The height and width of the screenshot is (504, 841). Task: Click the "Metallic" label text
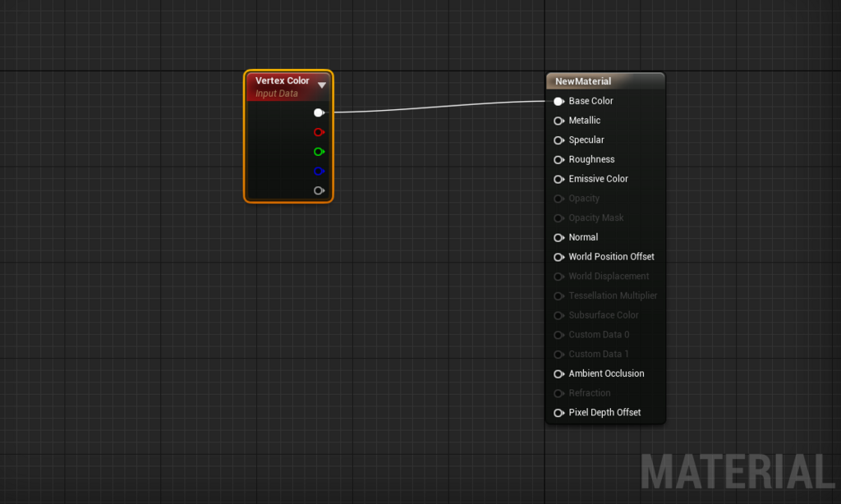[584, 121]
